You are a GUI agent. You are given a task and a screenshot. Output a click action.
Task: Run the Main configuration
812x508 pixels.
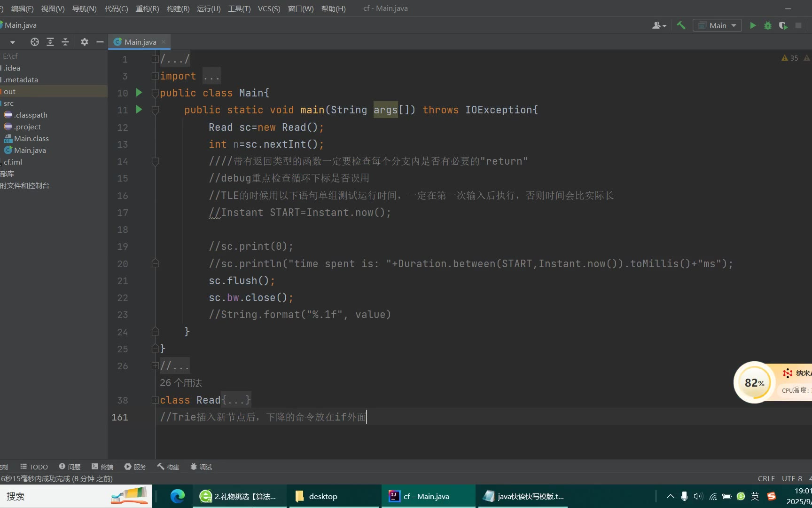click(753, 25)
